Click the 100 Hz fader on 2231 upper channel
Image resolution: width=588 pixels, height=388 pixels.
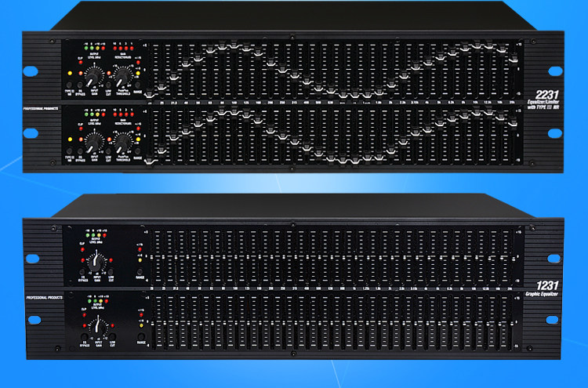(234, 45)
